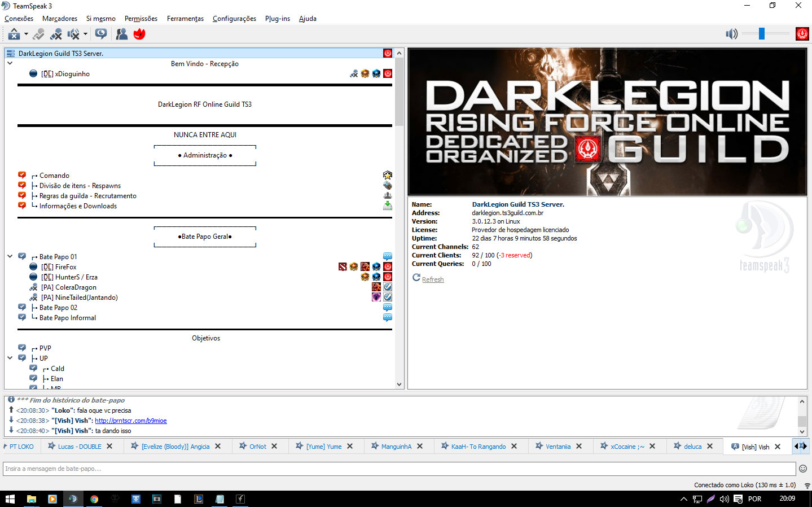812x507 pixels.
Task: Click the red subscribed icon beside Comando channel
Action: (22, 175)
